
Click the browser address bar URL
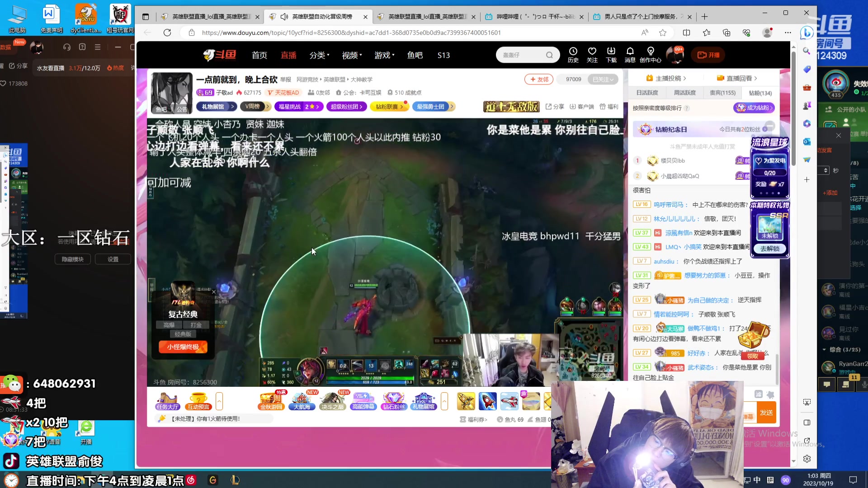click(x=351, y=33)
